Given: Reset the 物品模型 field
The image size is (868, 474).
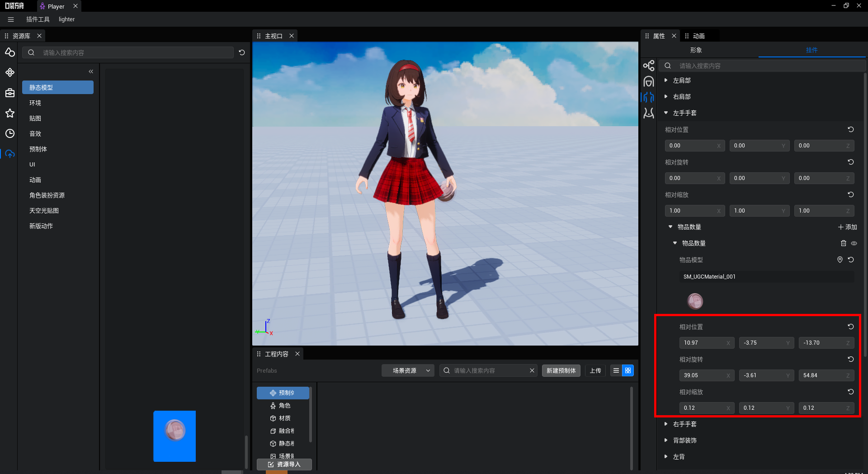Looking at the screenshot, I should [x=851, y=260].
